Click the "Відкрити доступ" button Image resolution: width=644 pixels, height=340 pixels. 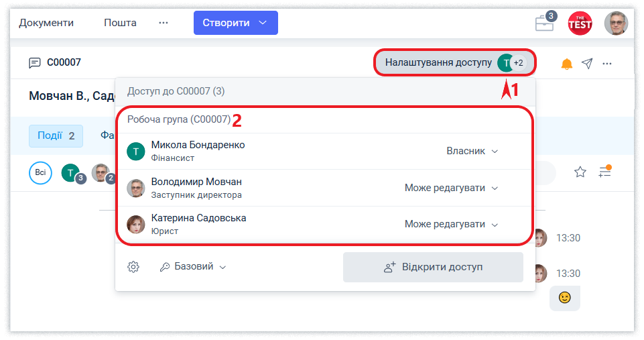point(433,267)
